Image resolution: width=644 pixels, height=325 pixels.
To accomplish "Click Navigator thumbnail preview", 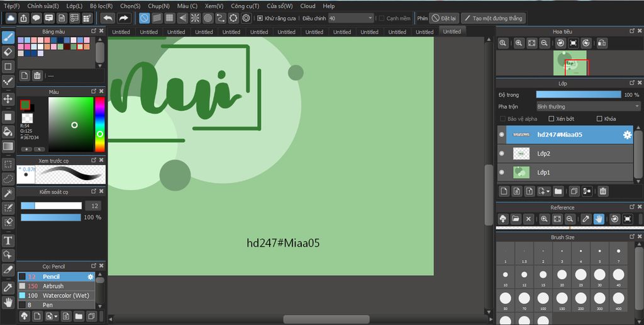I will coord(570,63).
